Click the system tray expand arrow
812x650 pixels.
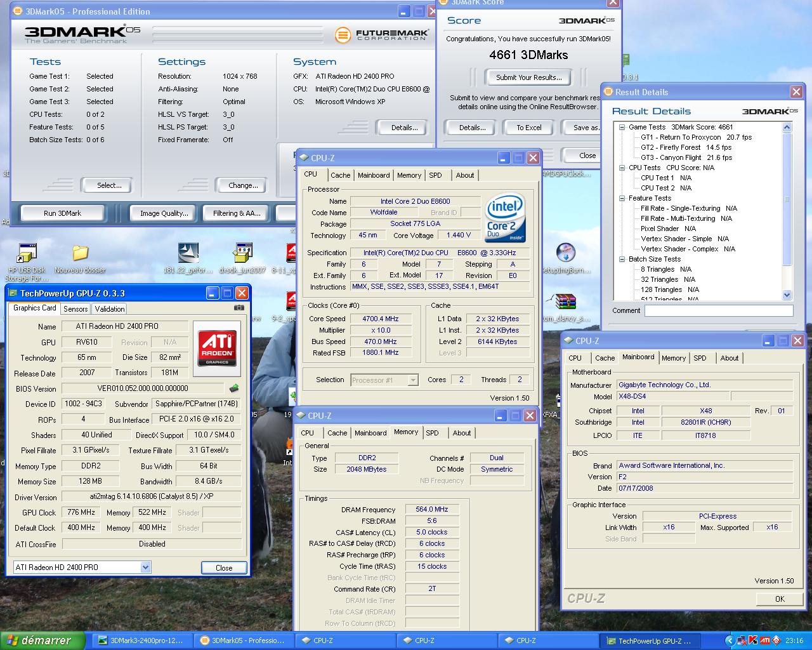[x=730, y=640]
